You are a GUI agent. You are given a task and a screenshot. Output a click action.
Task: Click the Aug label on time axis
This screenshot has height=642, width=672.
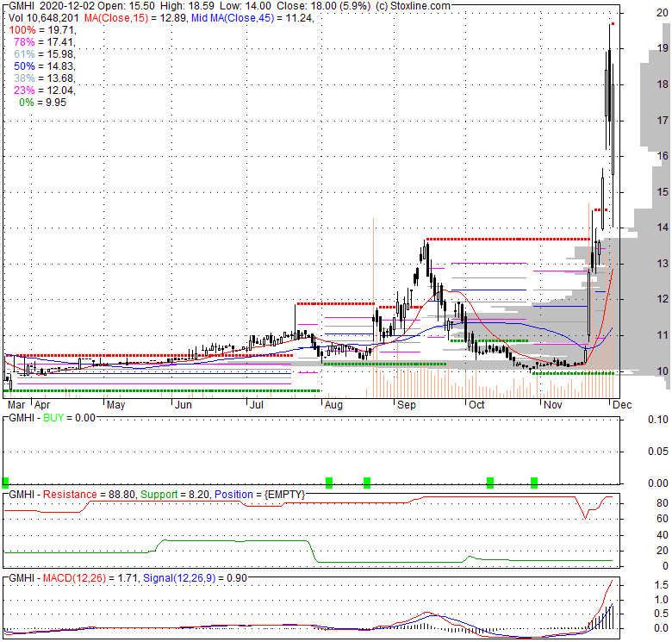(334, 405)
